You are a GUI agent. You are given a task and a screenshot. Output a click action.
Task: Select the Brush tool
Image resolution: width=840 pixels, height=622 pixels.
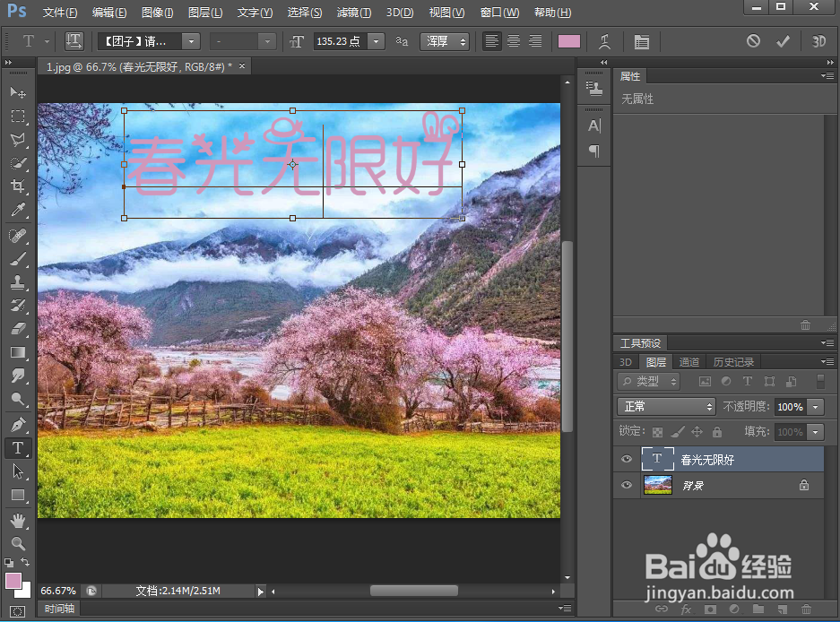click(x=18, y=259)
